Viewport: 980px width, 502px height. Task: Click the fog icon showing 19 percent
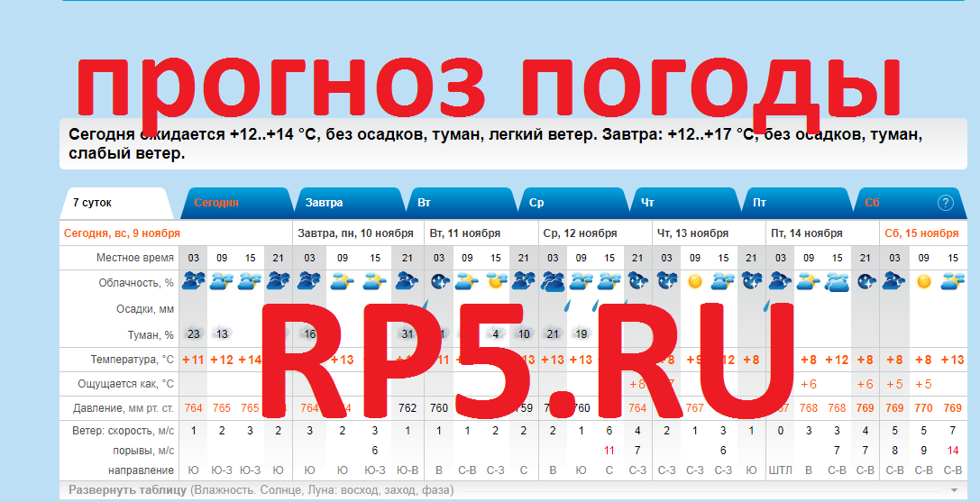point(582,333)
